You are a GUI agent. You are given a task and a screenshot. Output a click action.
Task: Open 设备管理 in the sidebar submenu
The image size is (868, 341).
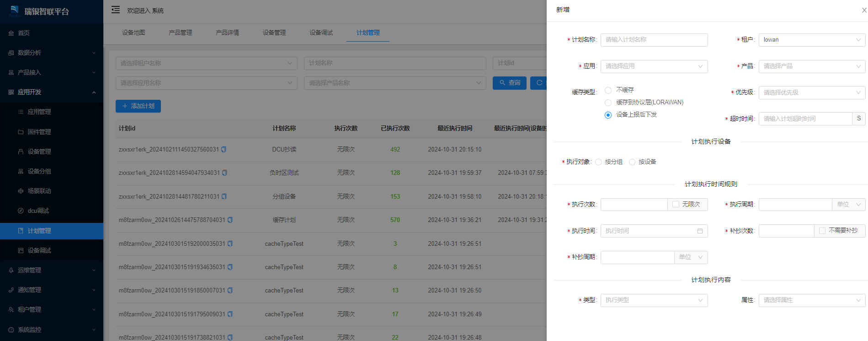pyautogui.click(x=52, y=152)
